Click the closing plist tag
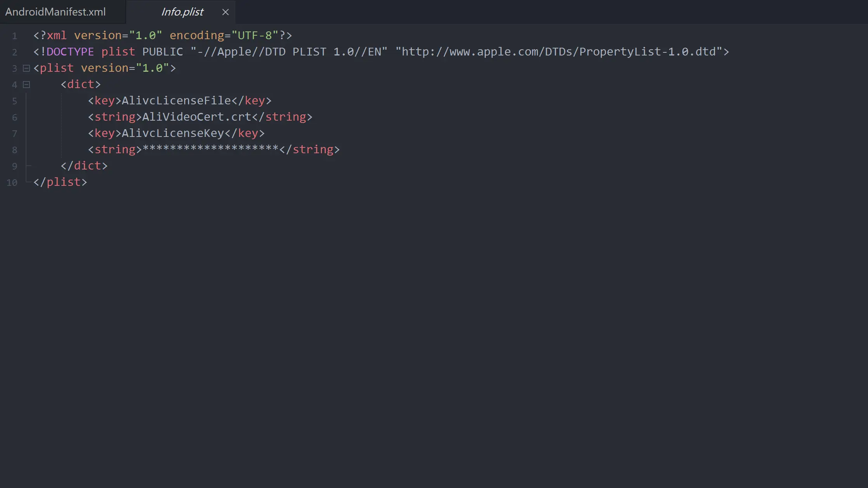Image resolution: width=868 pixels, height=488 pixels. click(60, 182)
